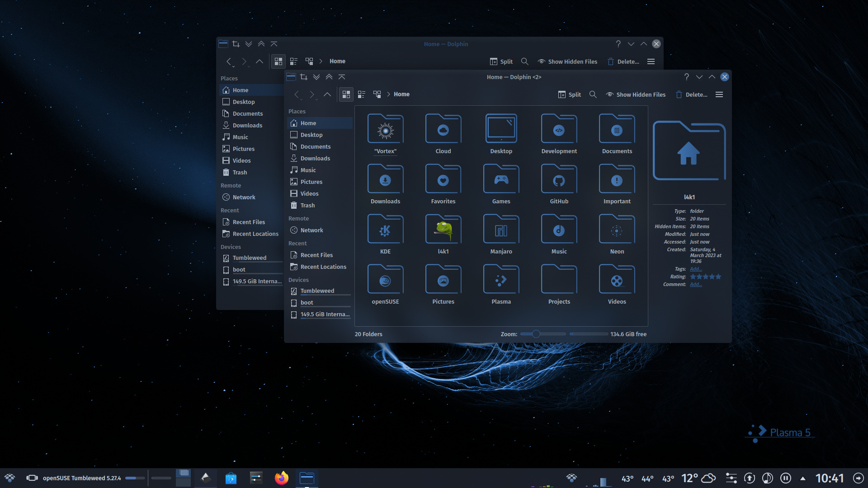Open the l4k1 folder with the chameleon icon
This screenshot has height=488, width=868.
[443, 235]
